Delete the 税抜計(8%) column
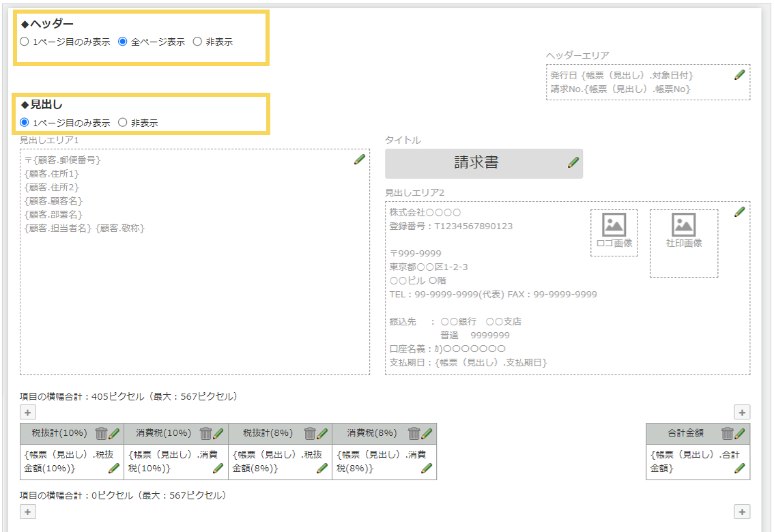The image size is (774, 532). coord(309,433)
